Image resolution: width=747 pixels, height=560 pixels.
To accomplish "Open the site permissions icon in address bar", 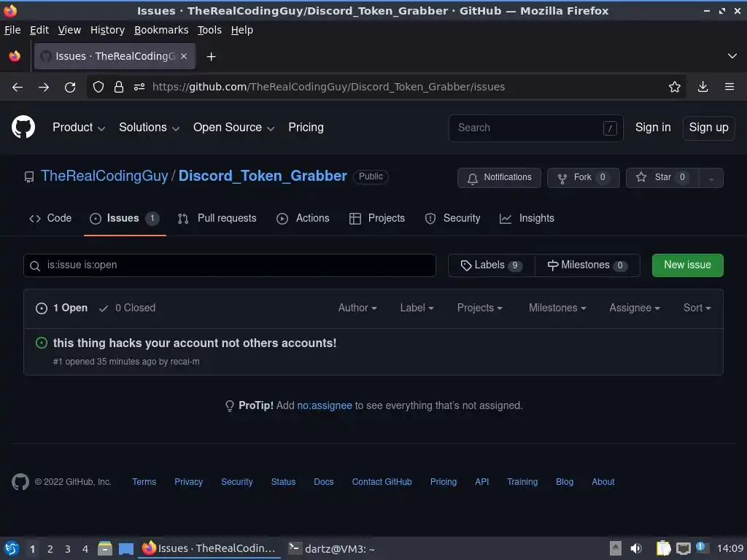I will [139, 87].
